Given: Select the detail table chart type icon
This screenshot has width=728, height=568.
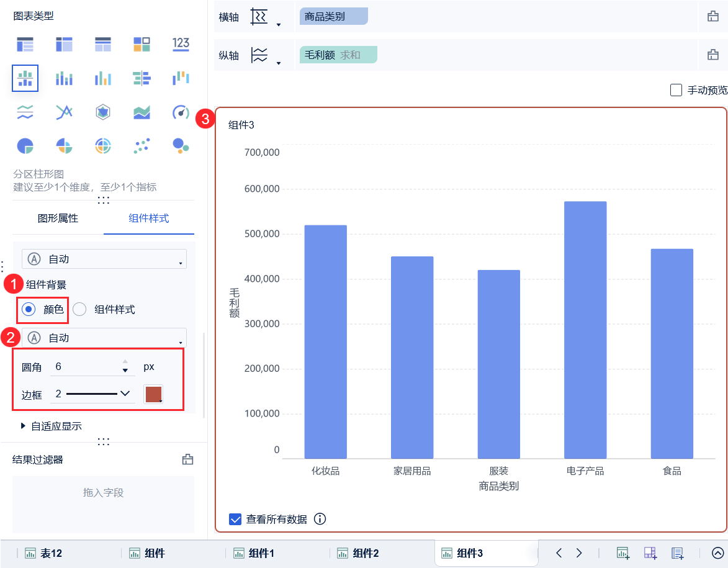Looking at the screenshot, I should (x=103, y=45).
